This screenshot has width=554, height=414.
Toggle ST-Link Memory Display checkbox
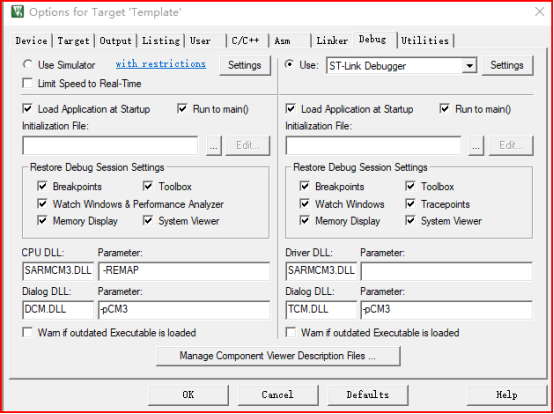(x=304, y=221)
